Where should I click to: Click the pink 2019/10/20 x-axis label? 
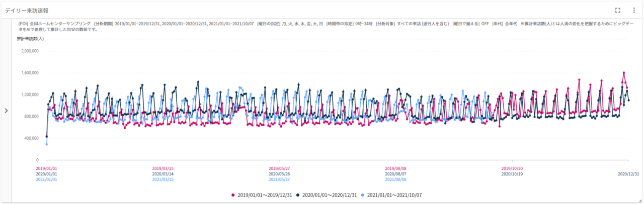(x=512, y=168)
